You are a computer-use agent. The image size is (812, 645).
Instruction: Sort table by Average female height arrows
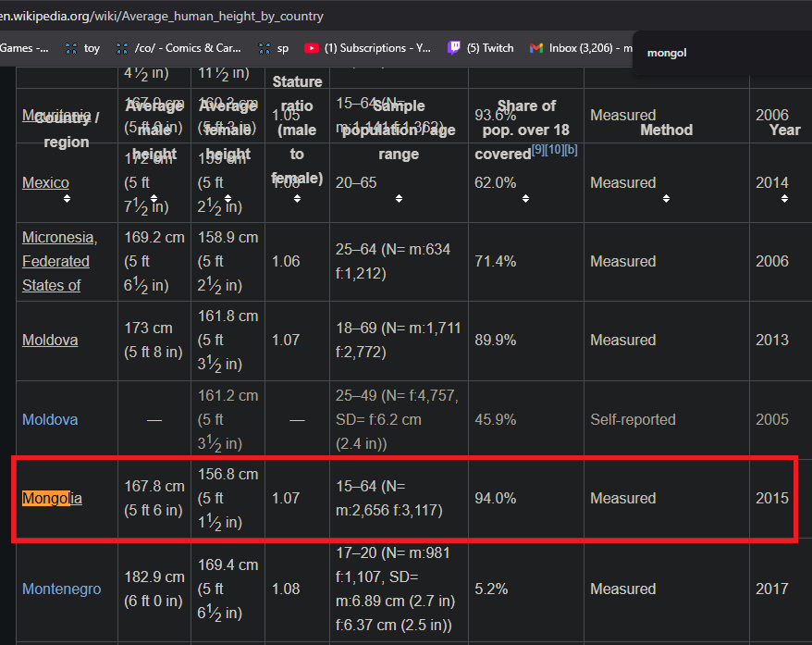(228, 198)
